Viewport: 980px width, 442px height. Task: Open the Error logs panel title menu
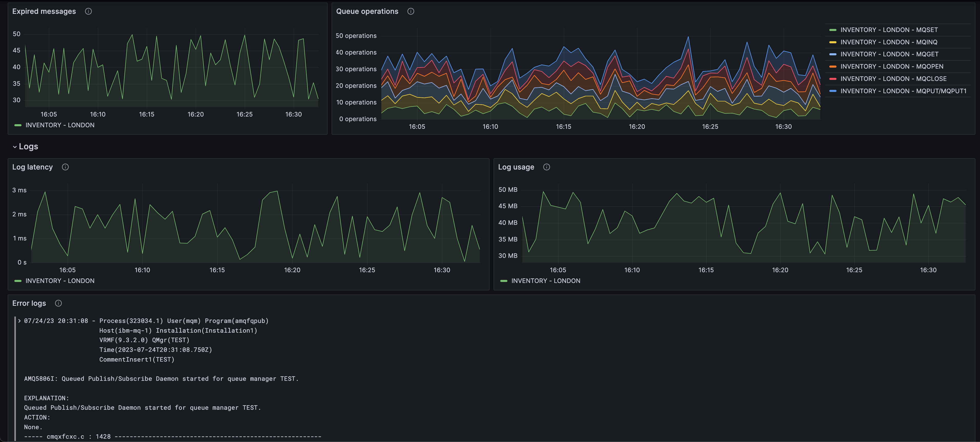[x=29, y=303]
